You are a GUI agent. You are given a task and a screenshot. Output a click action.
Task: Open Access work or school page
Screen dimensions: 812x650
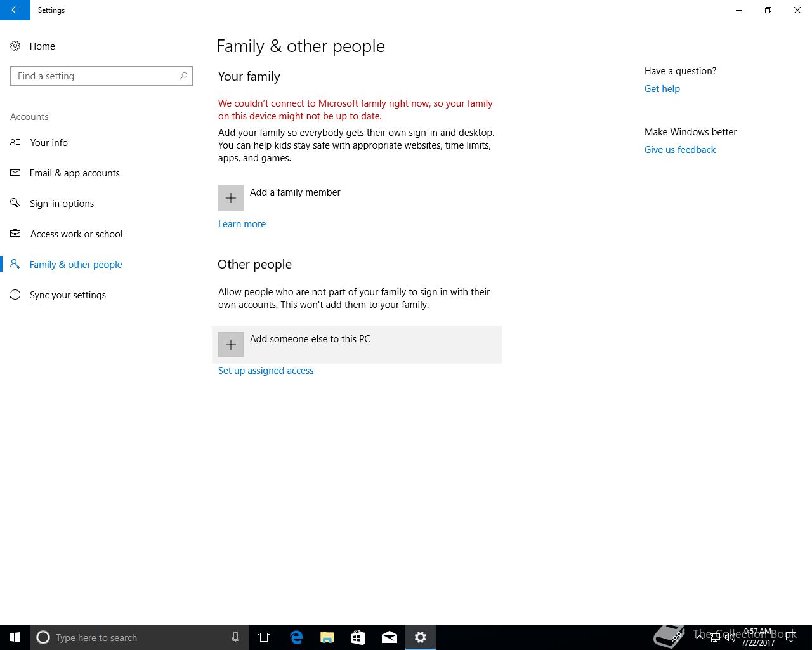(76, 234)
